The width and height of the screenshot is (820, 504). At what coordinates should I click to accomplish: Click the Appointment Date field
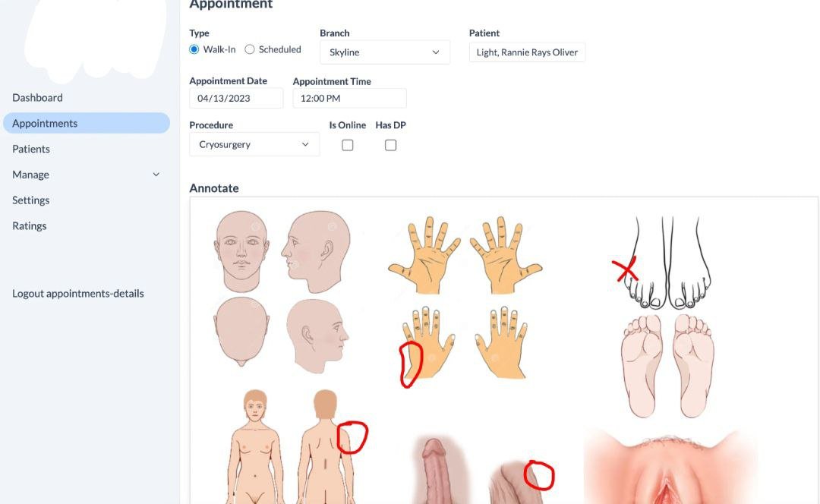[236, 98]
